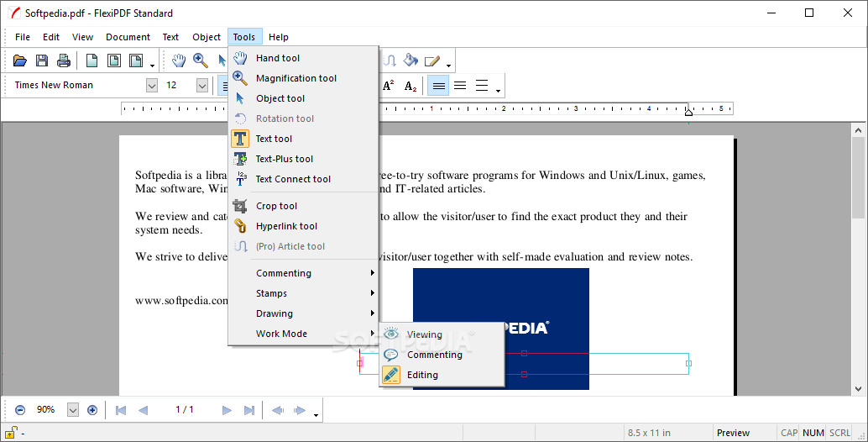Viewport: 868px width, 442px height.
Task: Open the View menu
Action: 82,37
